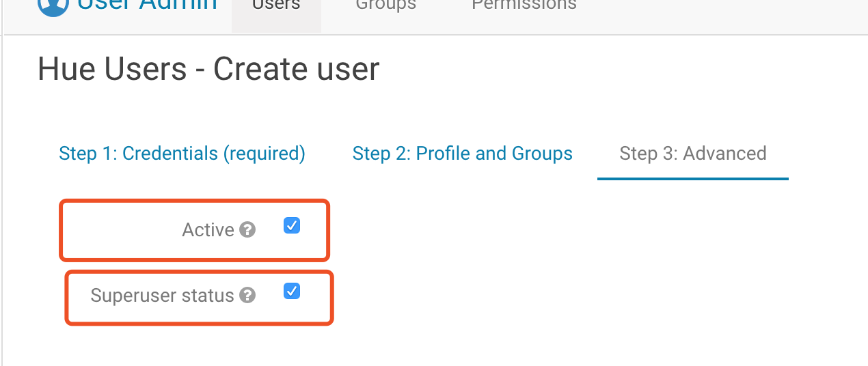
Task: Open Step 2: Profile and Groups
Action: [x=462, y=154]
